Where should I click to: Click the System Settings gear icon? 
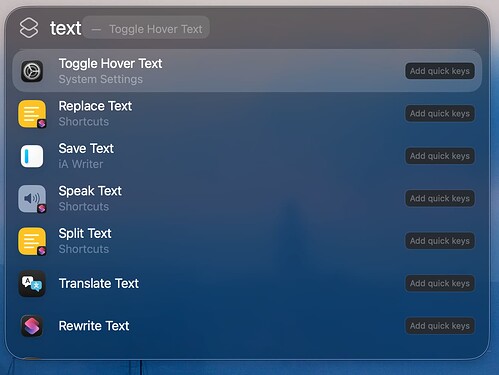pyautogui.click(x=32, y=71)
